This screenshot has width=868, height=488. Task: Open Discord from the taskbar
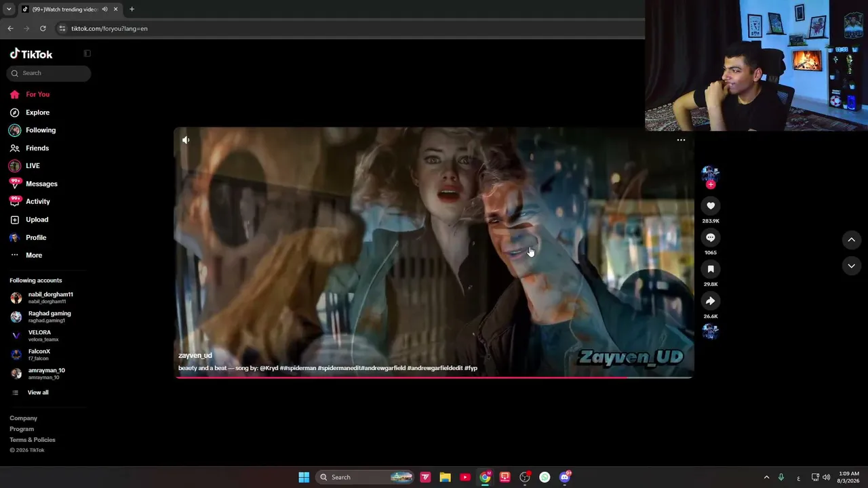coord(565,477)
